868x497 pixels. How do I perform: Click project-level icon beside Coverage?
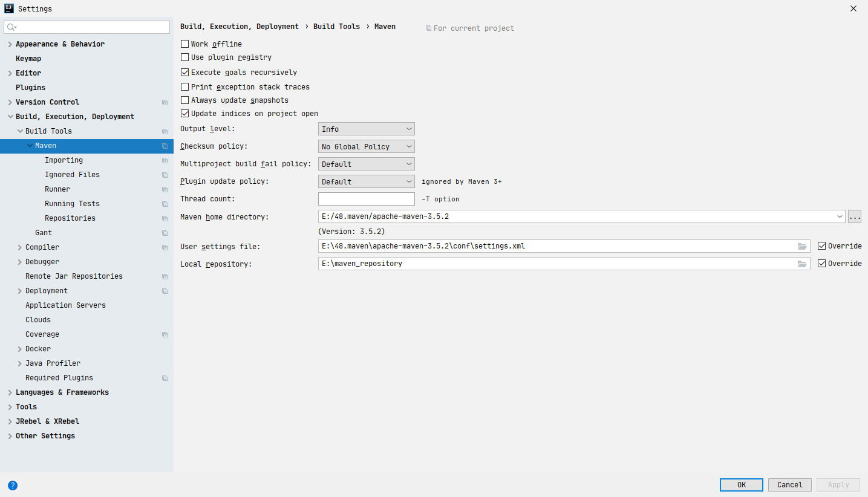click(x=165, y=334)
